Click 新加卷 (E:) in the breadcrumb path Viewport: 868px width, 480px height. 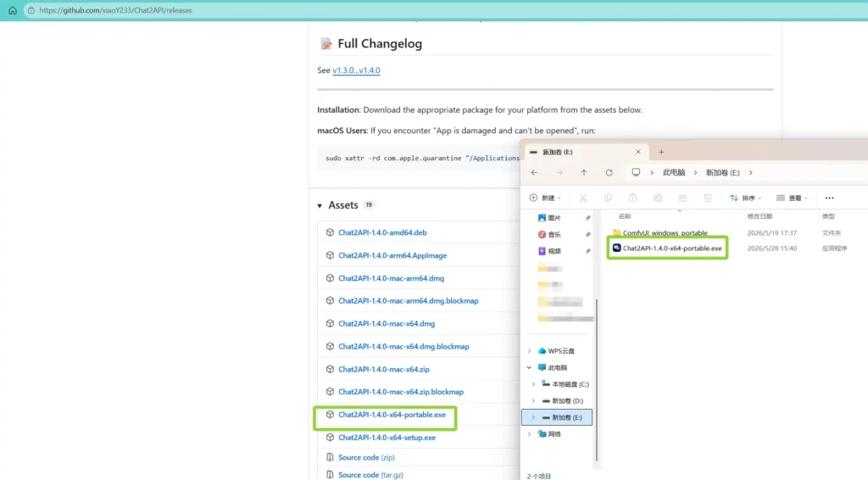722,173
